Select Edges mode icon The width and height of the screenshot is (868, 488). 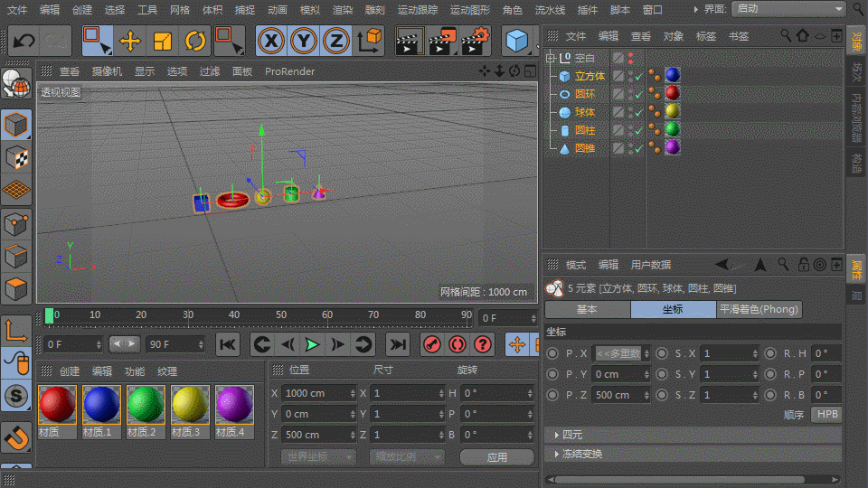15,257
